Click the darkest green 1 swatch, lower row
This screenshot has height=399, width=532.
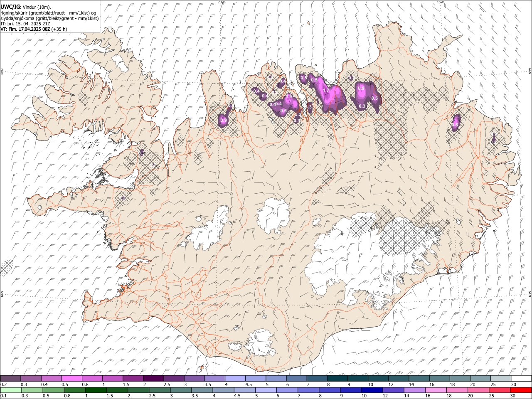(96, 390)
